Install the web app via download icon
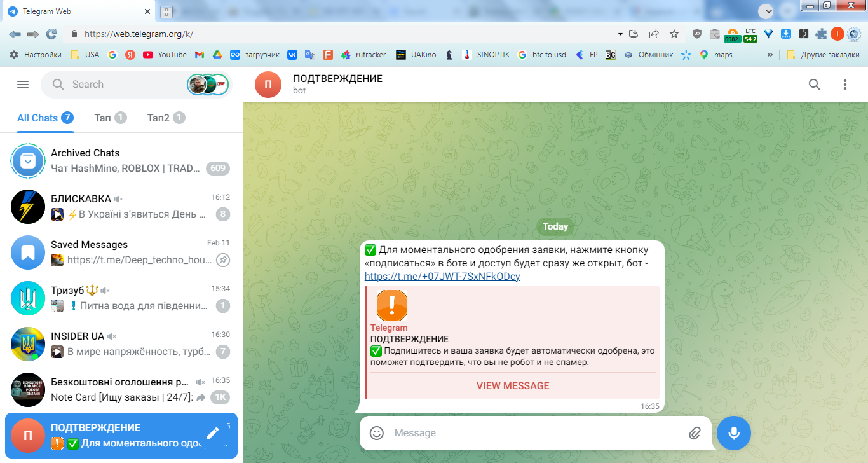Screen dimensions: 868x463 coord(633,34)
